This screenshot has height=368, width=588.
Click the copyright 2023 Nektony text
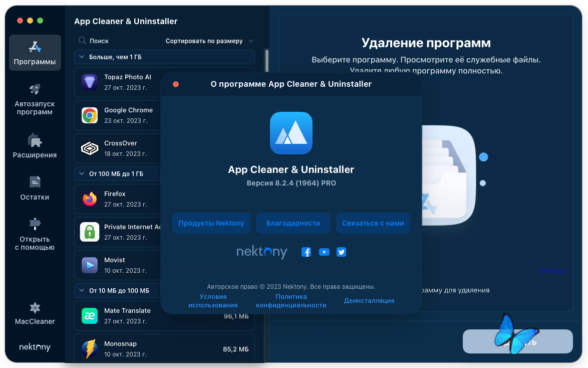click(291, 286)
